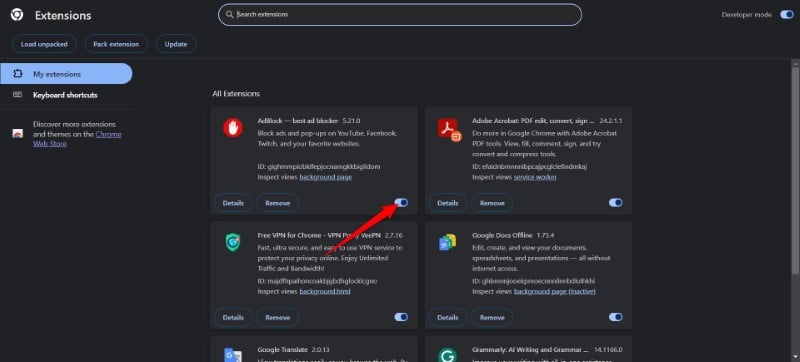
Task: Click the My extensions puzzle icon
Action: click(x=18, y=74)
